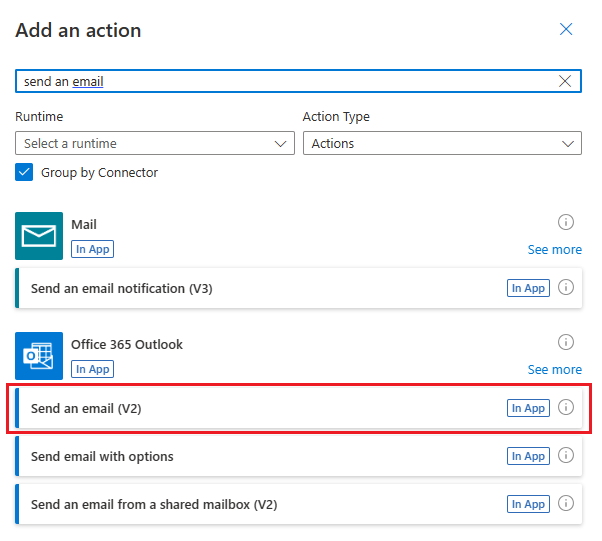Show info for Send an email (V2)
This screenshot has height=541, width=602.
[565, 408]
